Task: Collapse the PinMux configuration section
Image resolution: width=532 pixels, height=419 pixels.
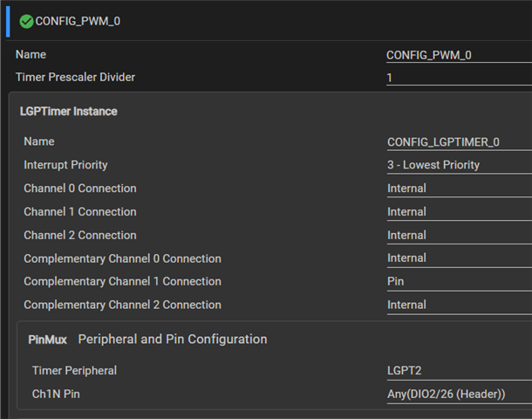Action: [x=47, y=340]
